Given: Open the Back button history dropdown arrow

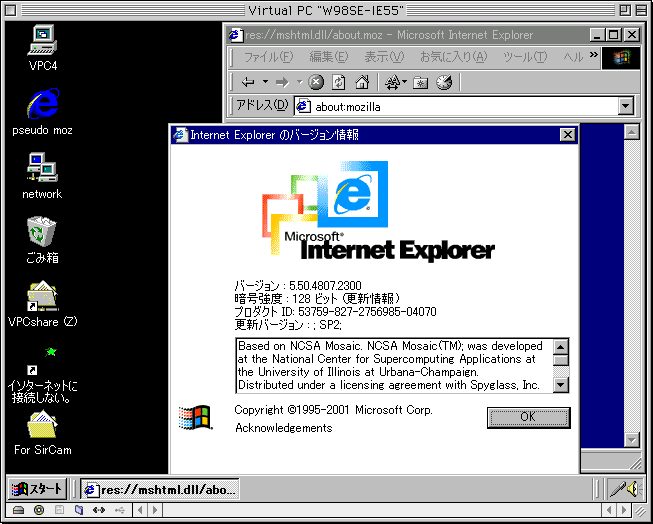Looking at the screenshot, I should 265,82.
